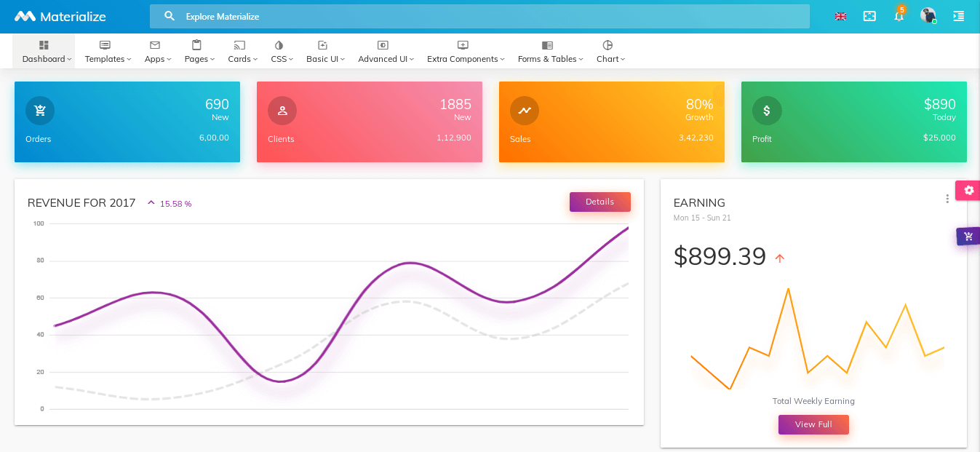Viewport: 980px width, 452px height.
Task: Click the Pages clipboard icon
Action: click(196, 45)
